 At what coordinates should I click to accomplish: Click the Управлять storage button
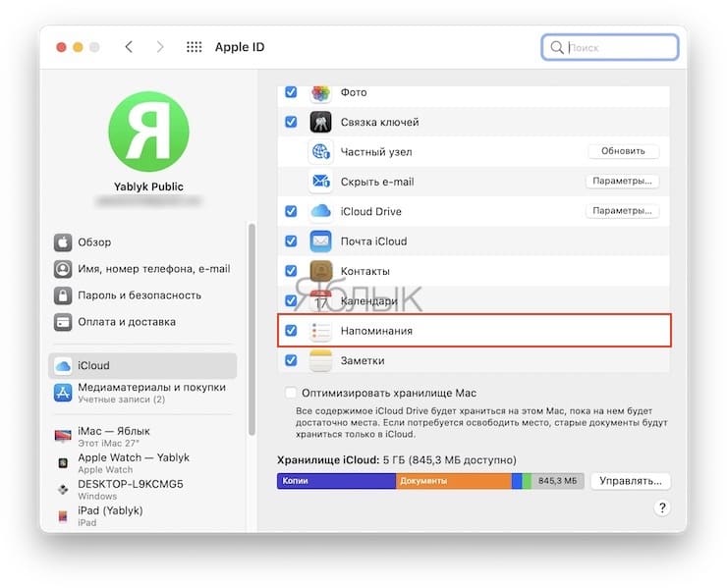631,481
